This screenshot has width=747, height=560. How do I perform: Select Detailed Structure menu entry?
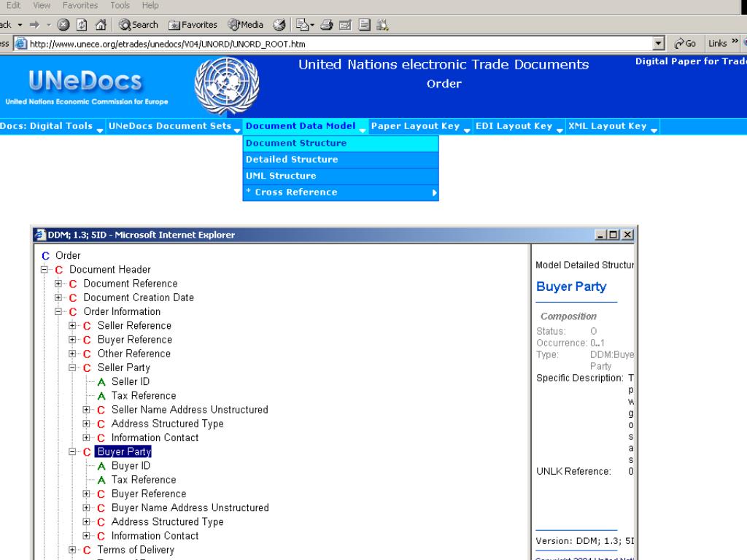pyautogui.click(x=341, y=160)
